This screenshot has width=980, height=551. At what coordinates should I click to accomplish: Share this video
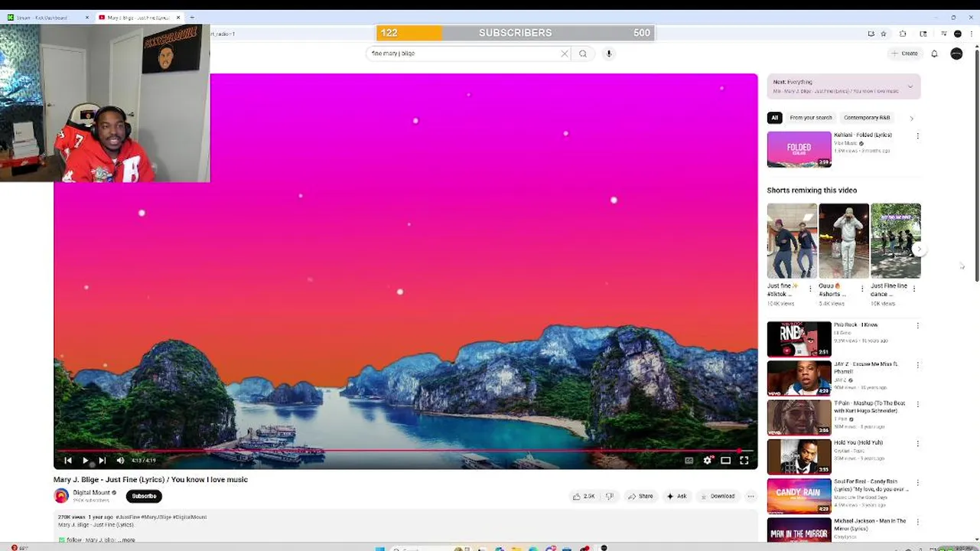tap(640, 496)
